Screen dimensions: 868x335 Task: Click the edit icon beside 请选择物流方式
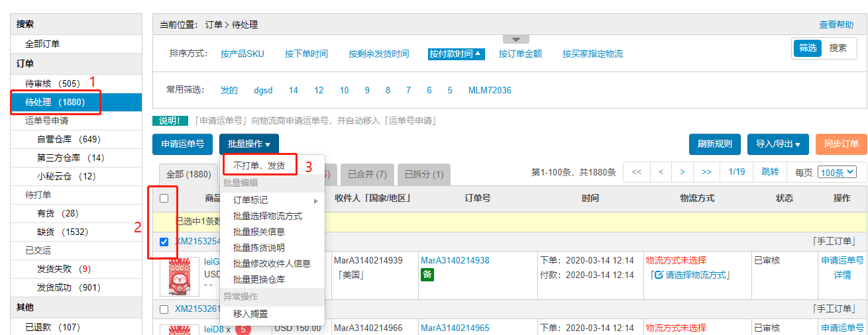coord(659,275)
